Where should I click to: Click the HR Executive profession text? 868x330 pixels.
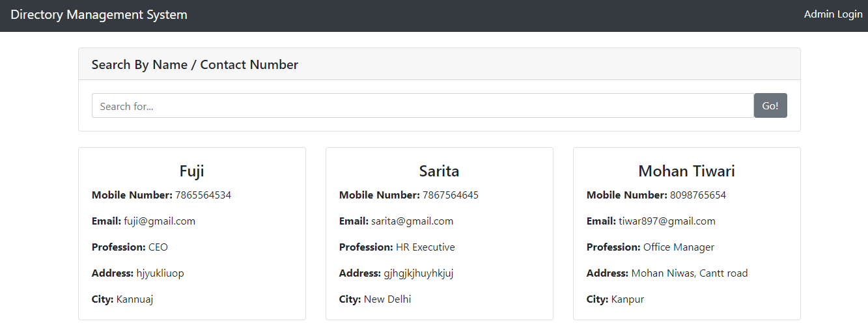tap(425, 247)
